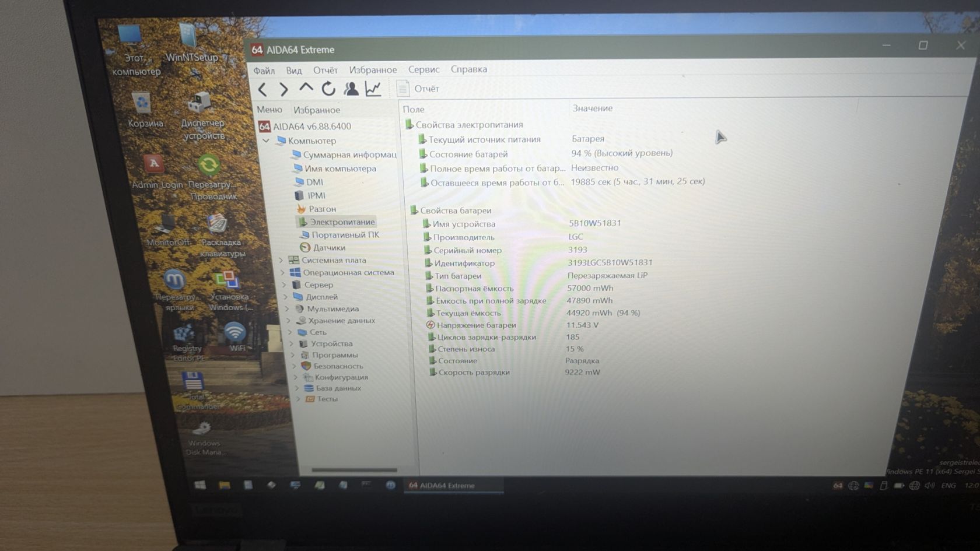980x551 pixels.
Task: Select the IPMI tree item
Action: pos(310,195)
